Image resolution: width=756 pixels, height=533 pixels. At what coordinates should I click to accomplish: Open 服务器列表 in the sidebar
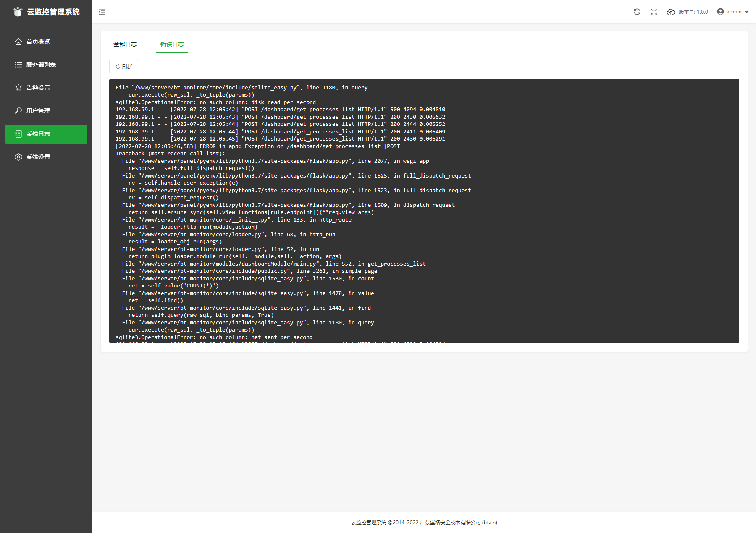tap(46, 65)
